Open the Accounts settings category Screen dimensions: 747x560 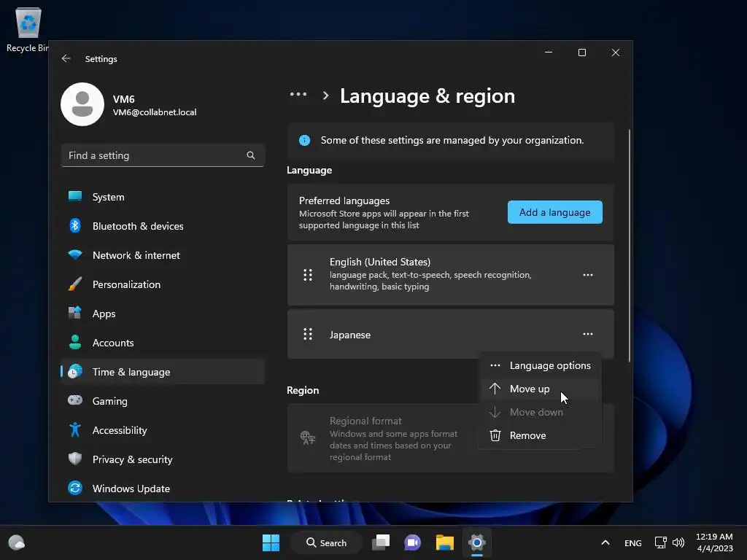(163, 343)
